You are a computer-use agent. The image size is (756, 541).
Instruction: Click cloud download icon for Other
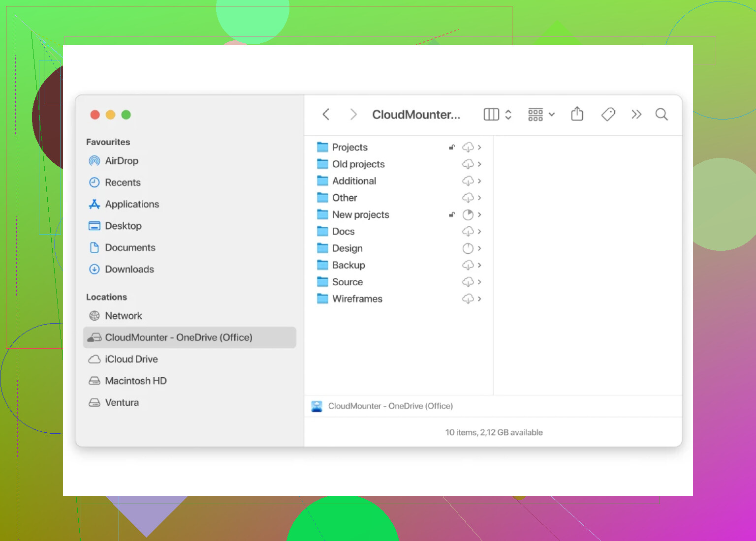[468, 198]
